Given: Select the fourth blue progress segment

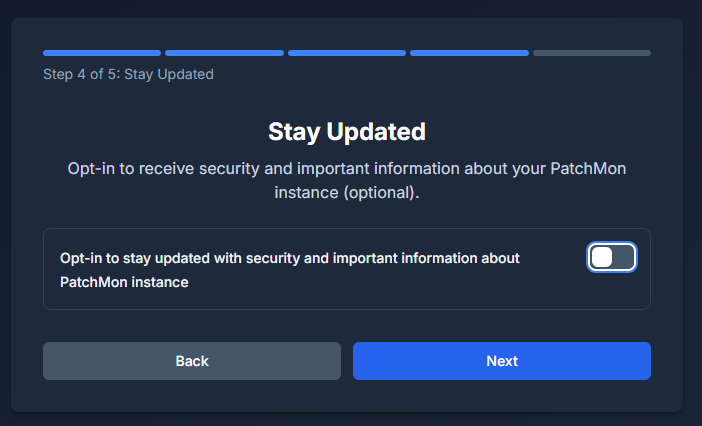Looking at the screenshot, I should point(469,53).
